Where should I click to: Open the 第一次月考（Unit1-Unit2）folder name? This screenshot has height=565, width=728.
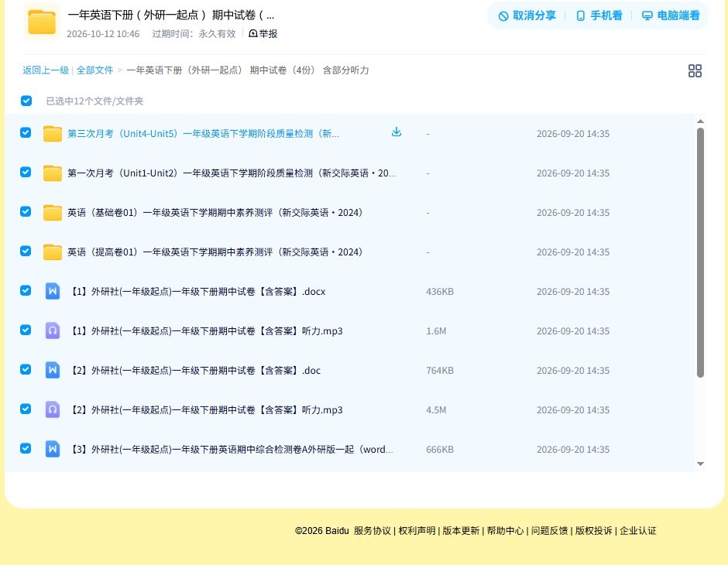(232, 173)
